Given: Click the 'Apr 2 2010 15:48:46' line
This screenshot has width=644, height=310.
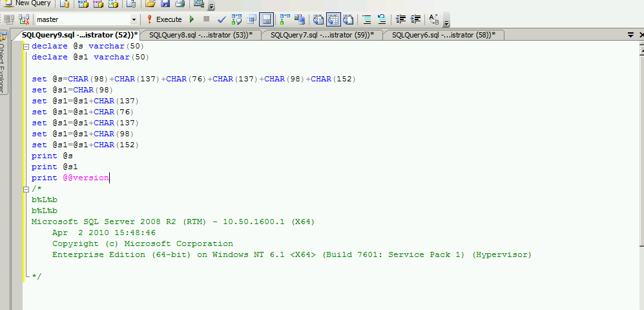Looking at the screenshot, I should point(104,232).
